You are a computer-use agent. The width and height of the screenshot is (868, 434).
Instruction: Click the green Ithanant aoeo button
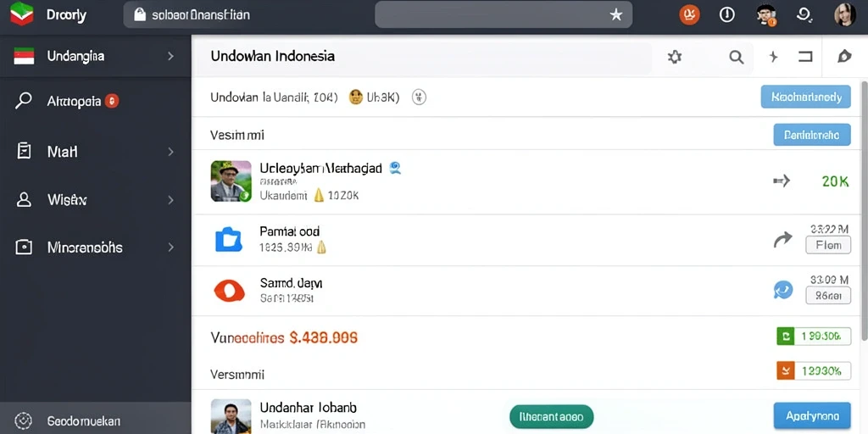point(551,416)
